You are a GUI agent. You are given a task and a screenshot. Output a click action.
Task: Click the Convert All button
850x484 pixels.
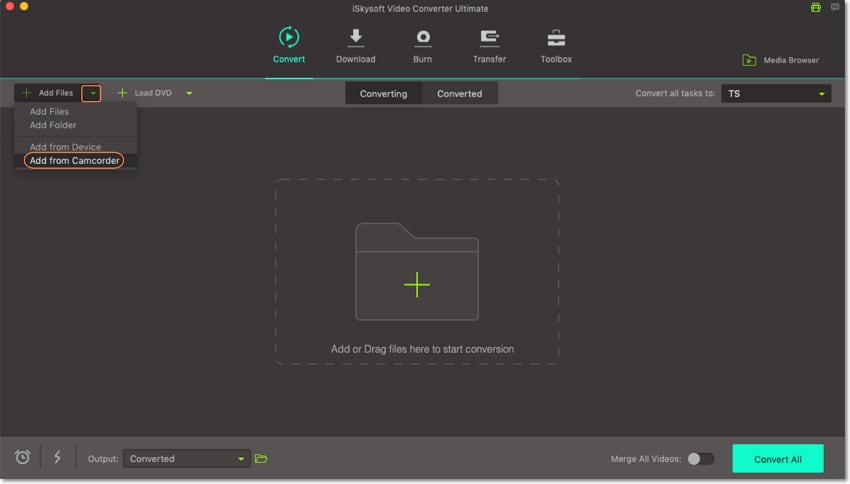(778, 459)
